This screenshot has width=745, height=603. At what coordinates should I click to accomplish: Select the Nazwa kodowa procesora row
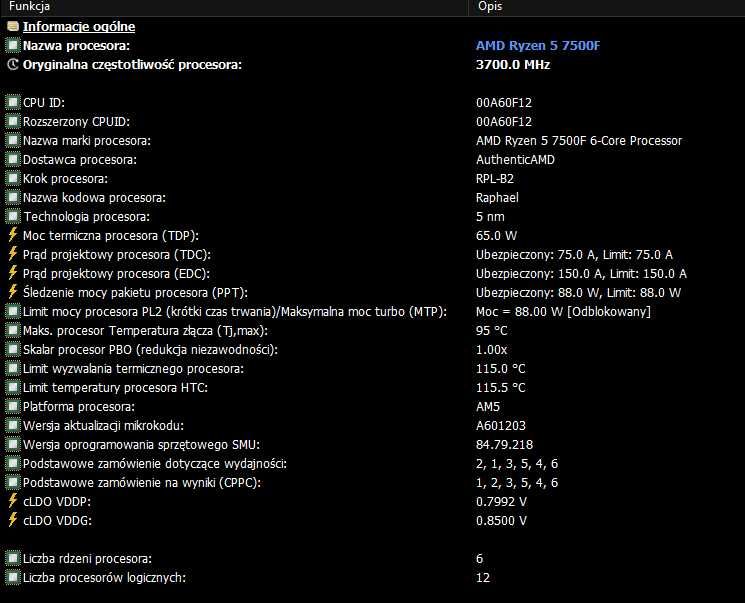94,197
